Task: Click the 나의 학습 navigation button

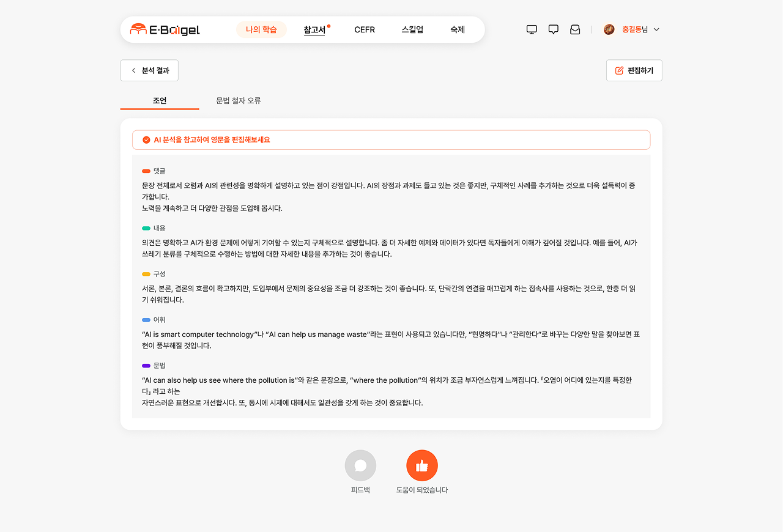Action: click(x=261, y=29)
